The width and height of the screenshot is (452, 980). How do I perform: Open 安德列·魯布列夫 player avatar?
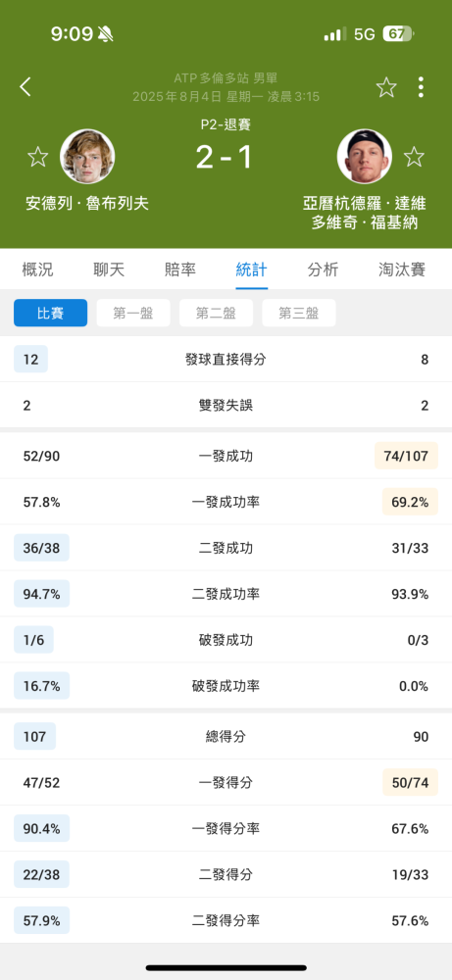(87, 156)
